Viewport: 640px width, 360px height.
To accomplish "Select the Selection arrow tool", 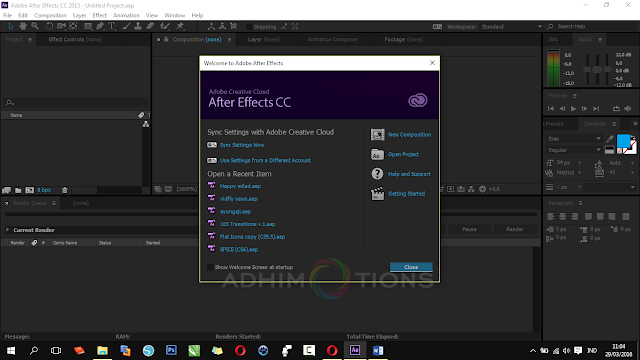I will [x=11, y=26].
